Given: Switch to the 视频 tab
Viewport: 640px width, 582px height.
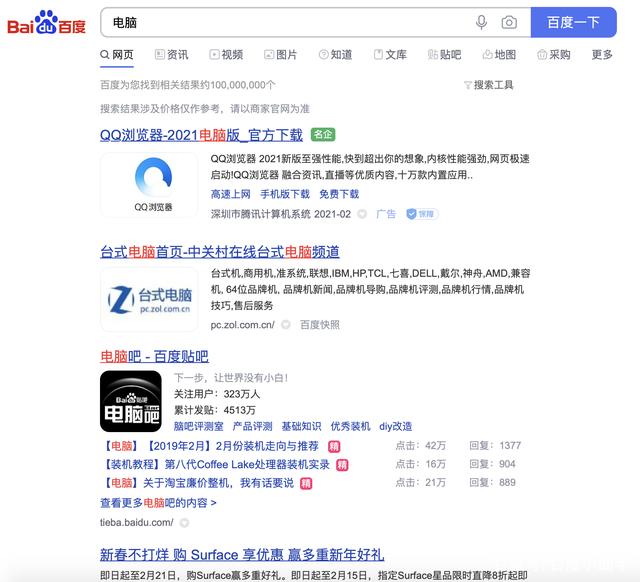Looking at the screenshot, I should 226,55.
